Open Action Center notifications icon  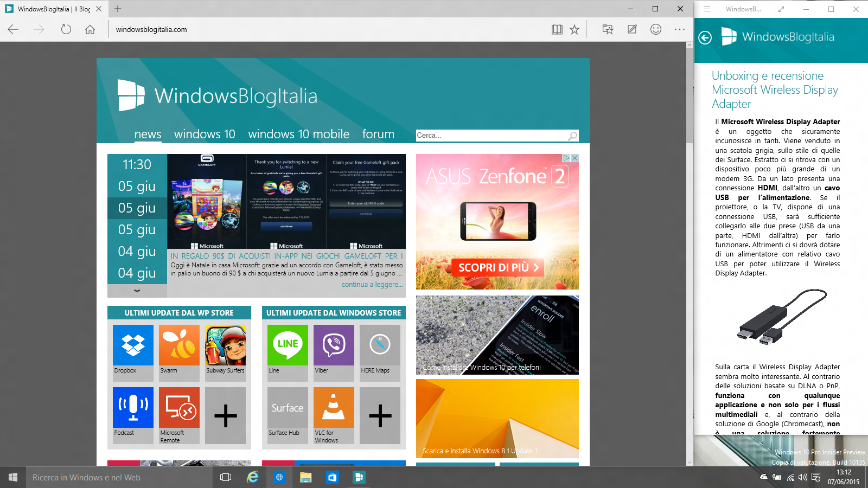tap(816, 477)
